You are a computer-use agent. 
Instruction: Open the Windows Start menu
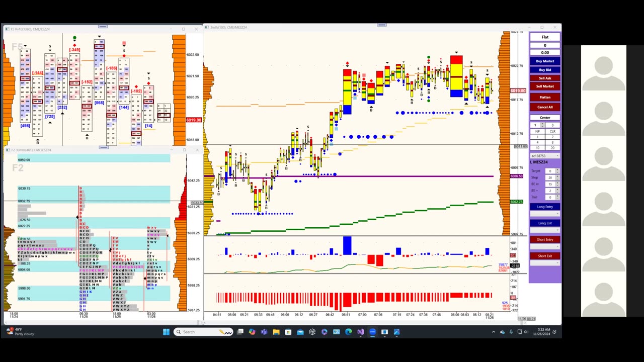point(166,332)
